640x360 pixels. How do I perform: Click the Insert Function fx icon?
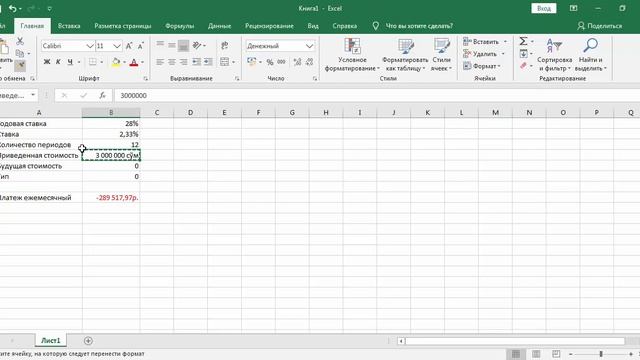pyautogui.click(x=102, y=96)
